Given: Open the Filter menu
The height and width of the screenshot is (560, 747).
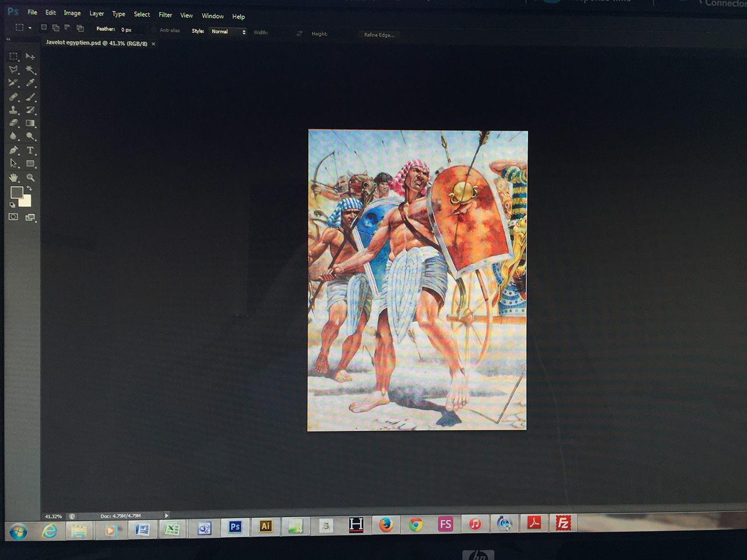Looking at the screenshot, I should click(x=165, y=15).
